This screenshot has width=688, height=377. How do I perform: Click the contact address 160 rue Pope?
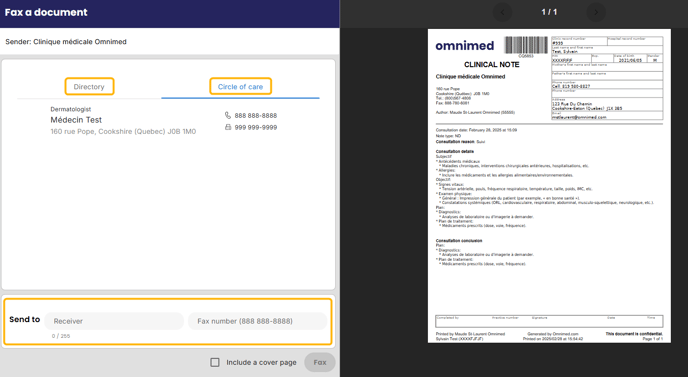click(x=123, y=131)
